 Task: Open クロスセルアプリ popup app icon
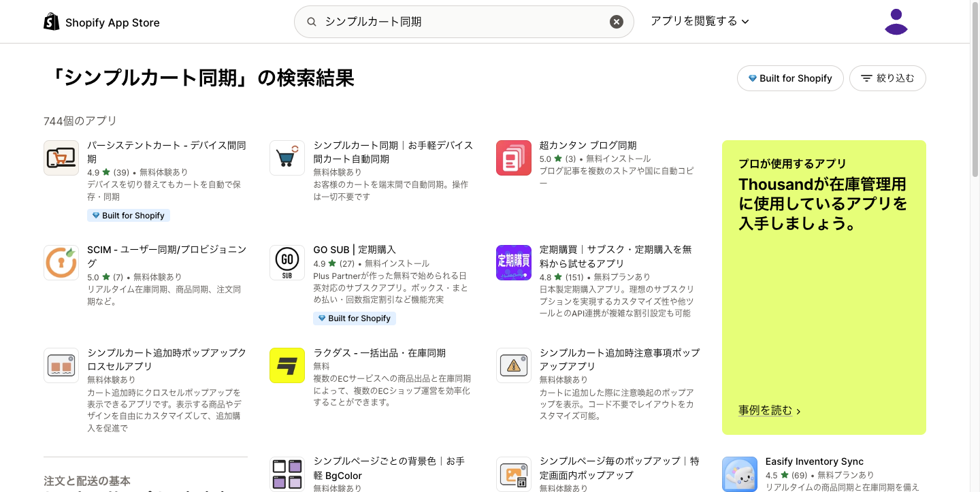coord(61,365)
